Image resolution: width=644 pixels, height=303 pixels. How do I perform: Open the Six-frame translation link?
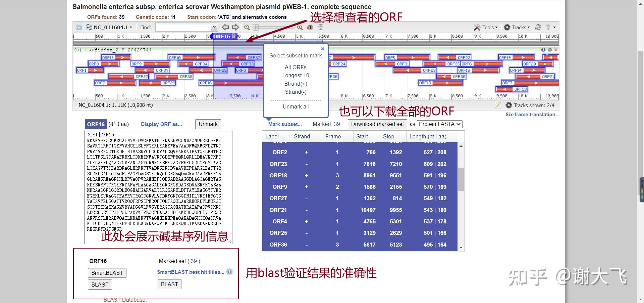(x=532, y=115)
